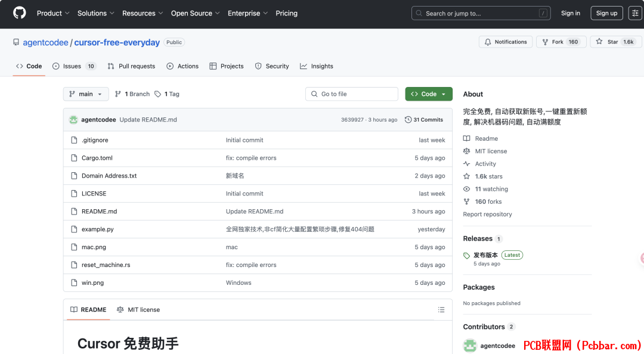The image size is (644, 354).
Task: Click the eye icon beside 11 watching
Action: (466, 189)
